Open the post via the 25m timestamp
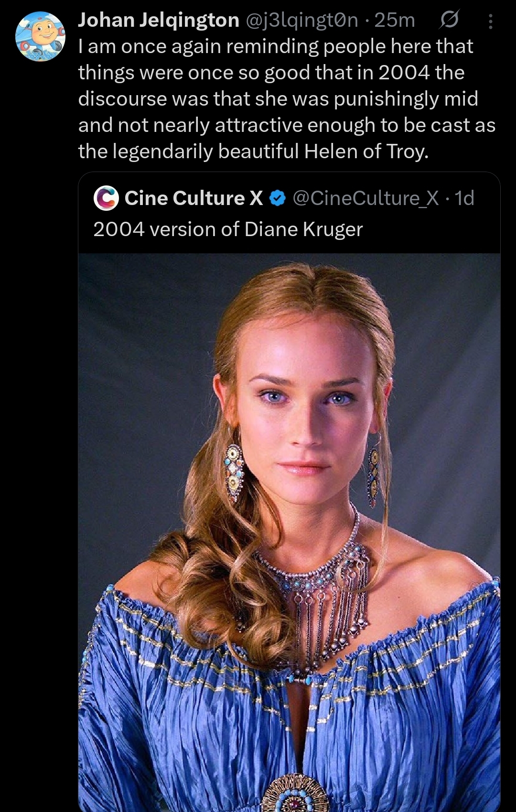The image size is (516, 812). coord(395,20)
